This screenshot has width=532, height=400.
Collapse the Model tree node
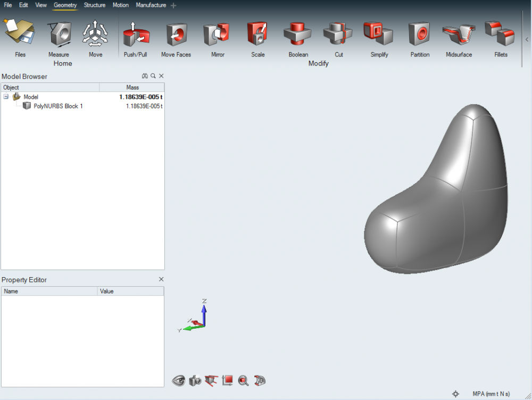click(6, 97)
